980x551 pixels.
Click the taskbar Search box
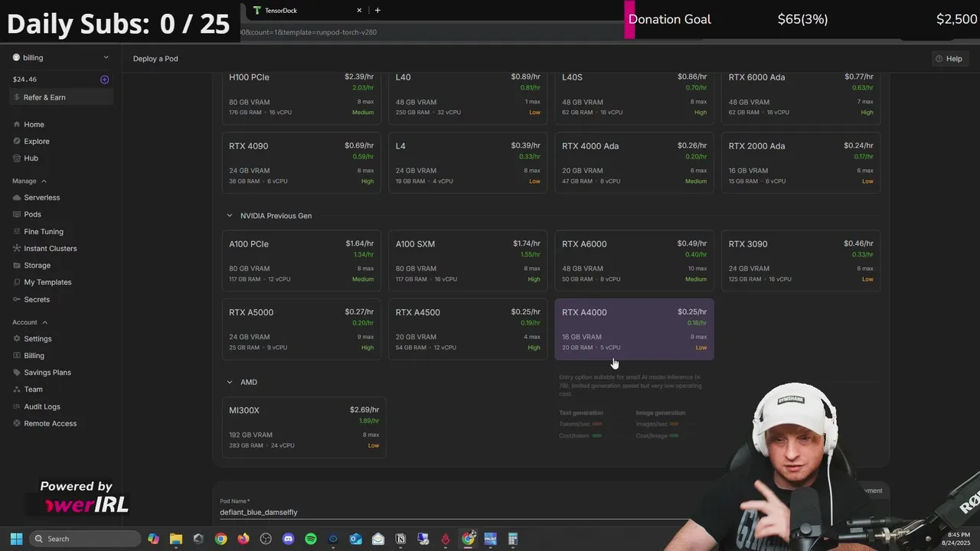[x=84, y=539]
